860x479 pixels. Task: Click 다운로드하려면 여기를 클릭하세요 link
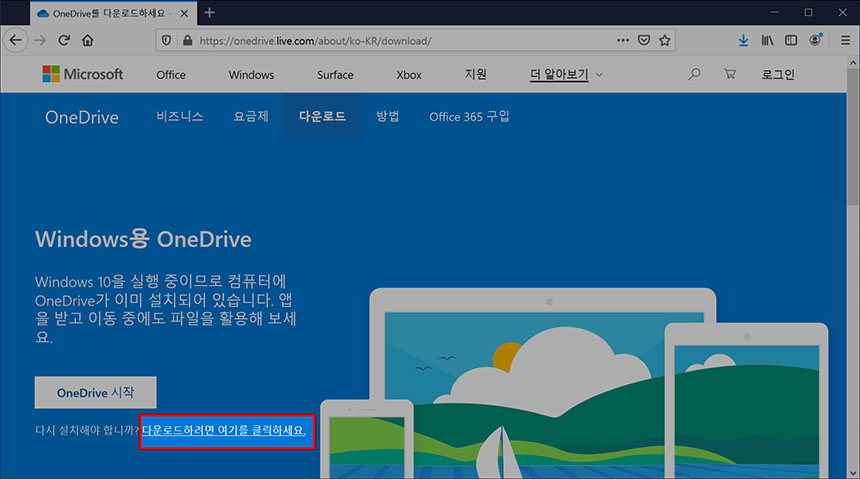point(224,430)
